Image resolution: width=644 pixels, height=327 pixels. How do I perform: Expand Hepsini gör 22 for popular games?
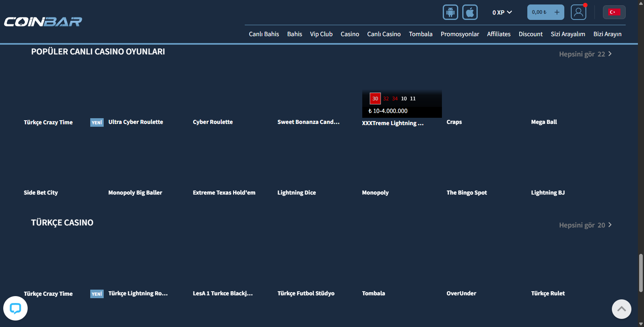click(585, 54)
